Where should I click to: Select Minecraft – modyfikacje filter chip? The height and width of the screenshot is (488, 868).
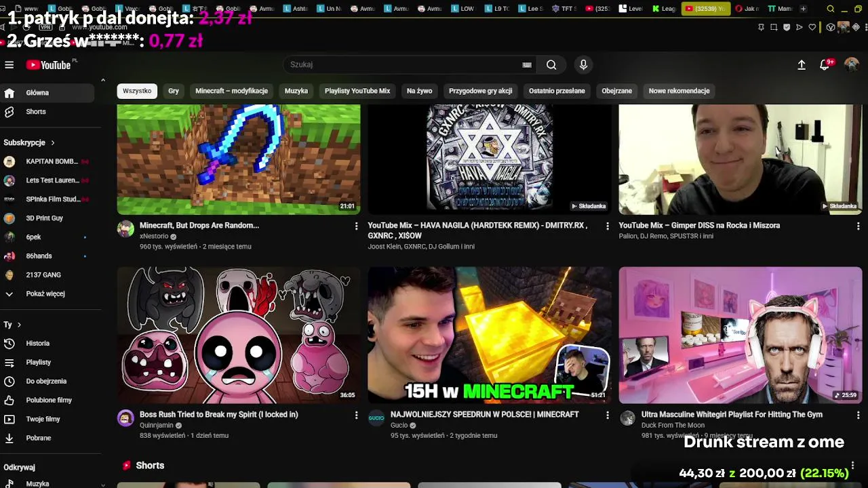click(231, 91)
